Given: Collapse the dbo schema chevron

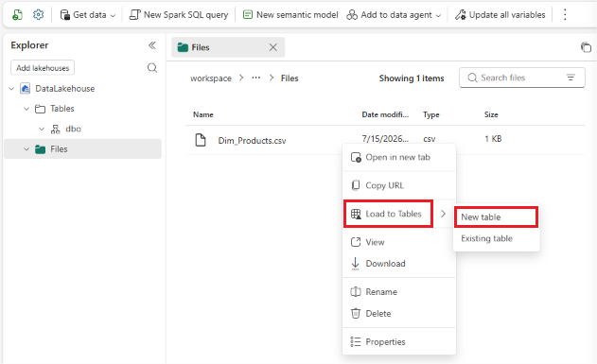Looking at the screenshot, I should 42,129.
